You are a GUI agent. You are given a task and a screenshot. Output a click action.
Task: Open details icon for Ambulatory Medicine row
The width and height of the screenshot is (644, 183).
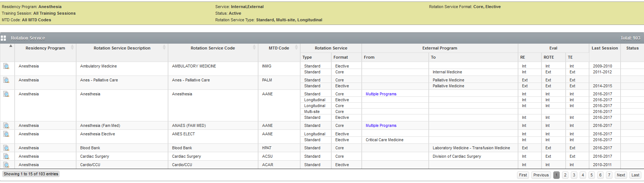(x=6, y=66)
